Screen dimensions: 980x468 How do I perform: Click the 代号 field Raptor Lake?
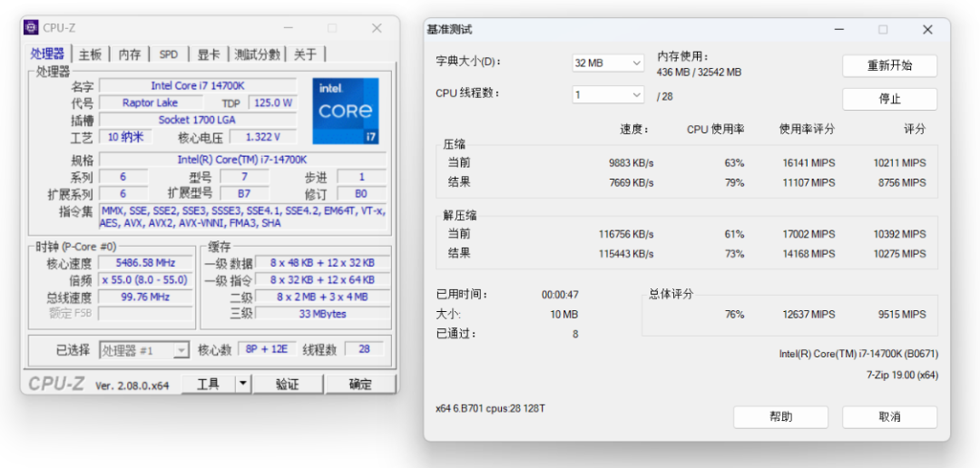coord(150,102)
